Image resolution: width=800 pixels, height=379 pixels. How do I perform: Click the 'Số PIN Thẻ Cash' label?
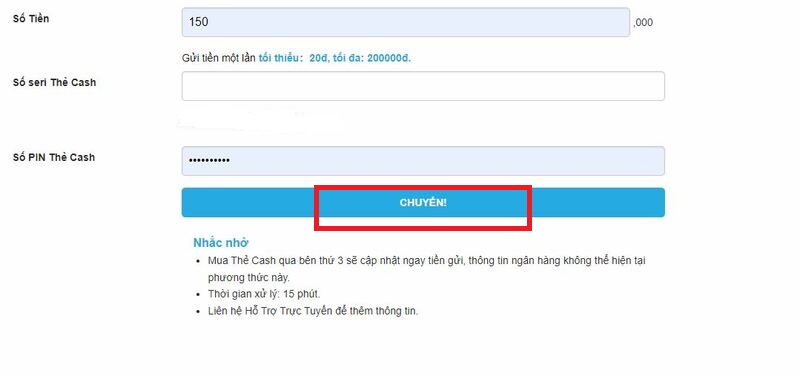(x=54, y=157)
